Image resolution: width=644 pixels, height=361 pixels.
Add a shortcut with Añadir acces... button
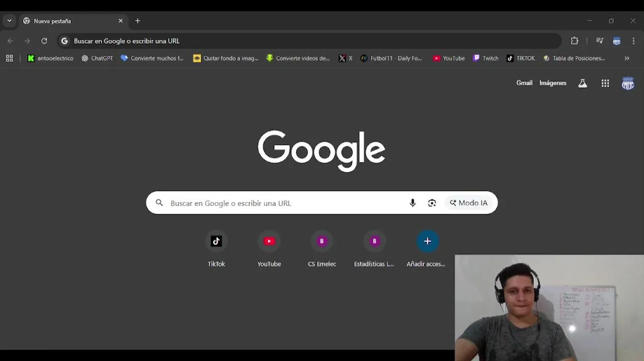coord(427,249)
